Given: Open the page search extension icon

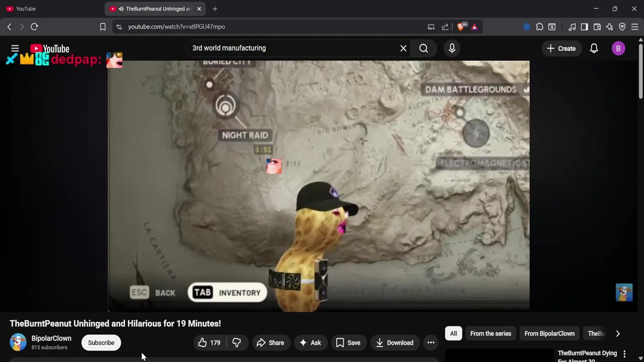Looking at the screenshot, I should [x=552, y=27].
